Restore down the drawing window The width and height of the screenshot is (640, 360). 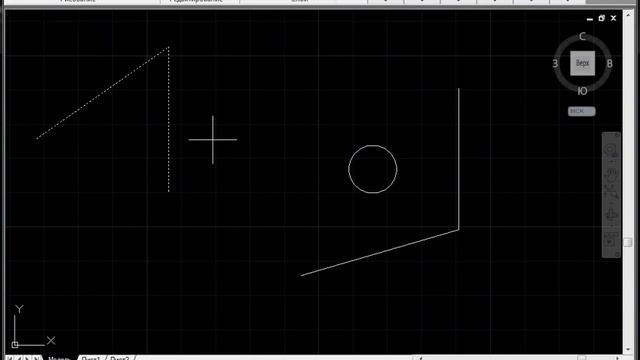[x=601, y=18]
